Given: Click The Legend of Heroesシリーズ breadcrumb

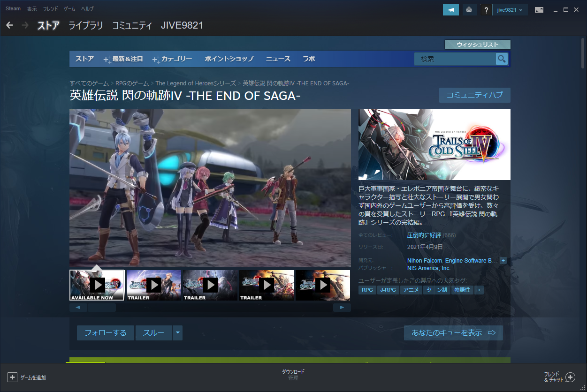Looking at the screenshot, I should [196, 83].
